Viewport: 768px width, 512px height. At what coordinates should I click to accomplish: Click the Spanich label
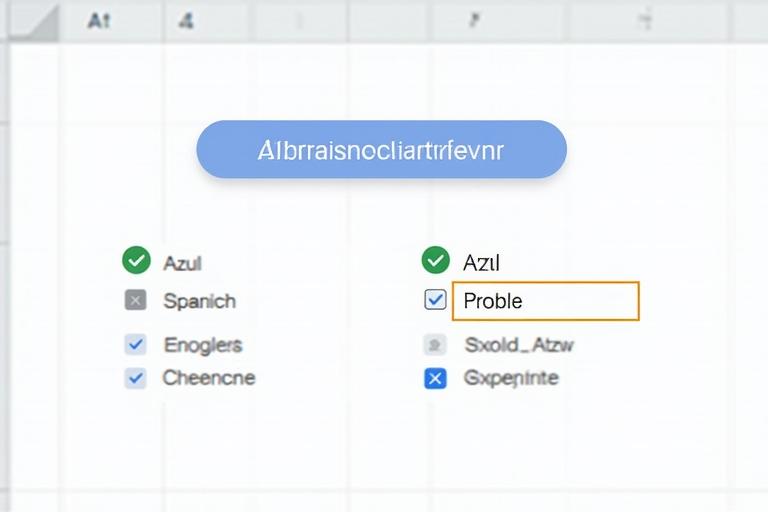199,301
